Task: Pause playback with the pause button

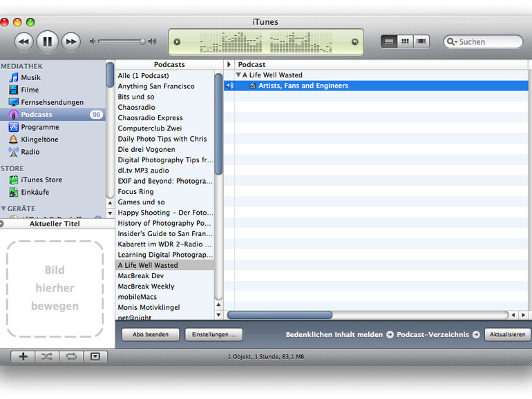Action: click(48, 41)
